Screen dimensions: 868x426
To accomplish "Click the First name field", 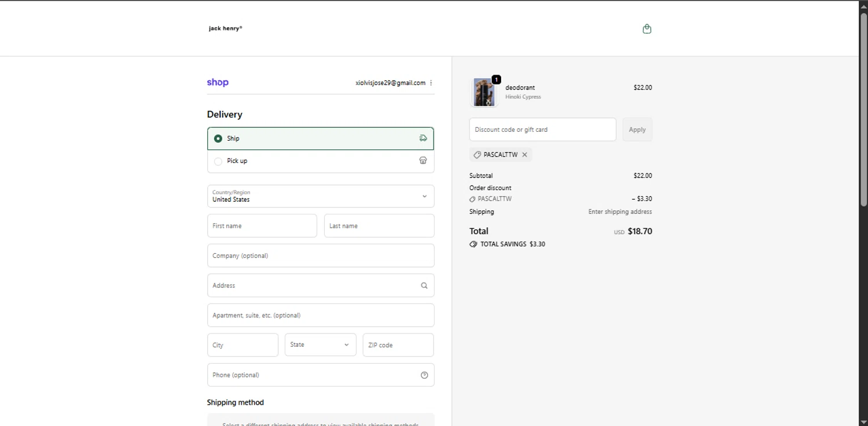I will tap(262, 226).
